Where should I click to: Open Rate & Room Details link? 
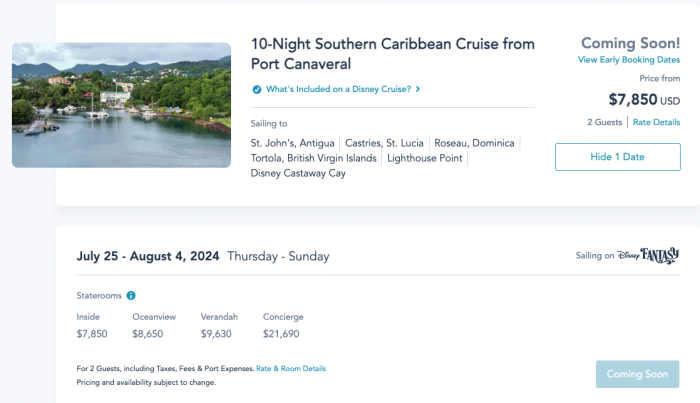pyautogui.click(x=291, y=369)
